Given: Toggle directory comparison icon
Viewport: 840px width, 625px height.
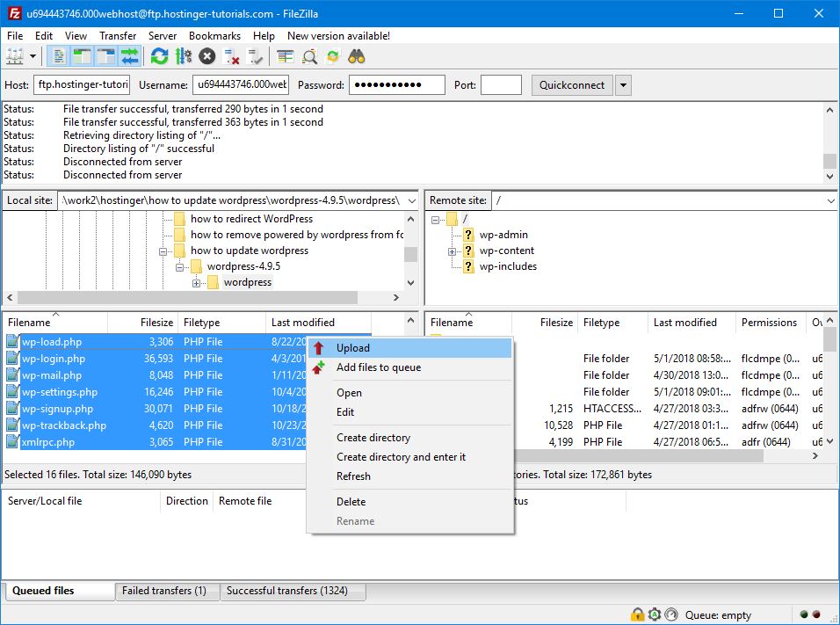Looking at the screenshot, I should pyautogui.click(x=309, y=56).
